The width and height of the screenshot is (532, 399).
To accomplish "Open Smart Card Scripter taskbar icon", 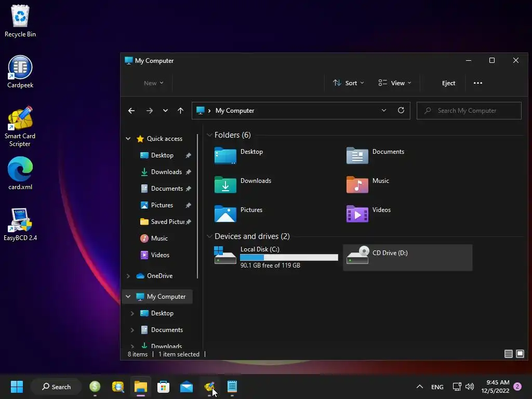I will tap(209, 387).
